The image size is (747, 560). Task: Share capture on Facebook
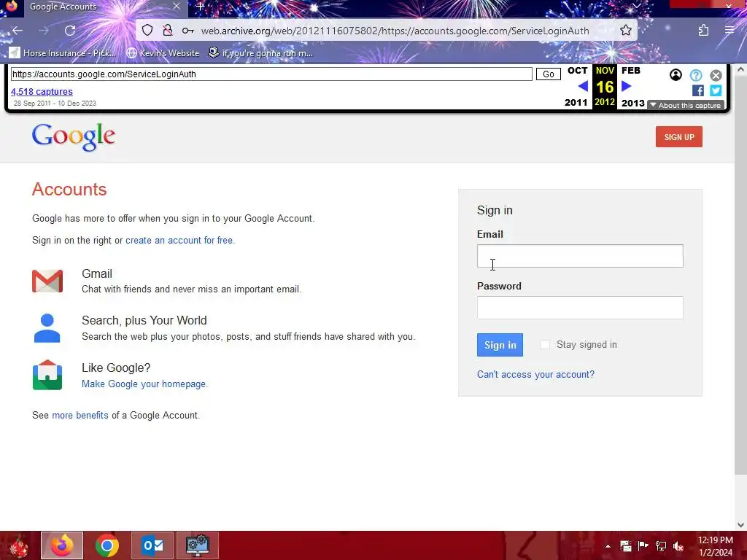click(698, 90)
